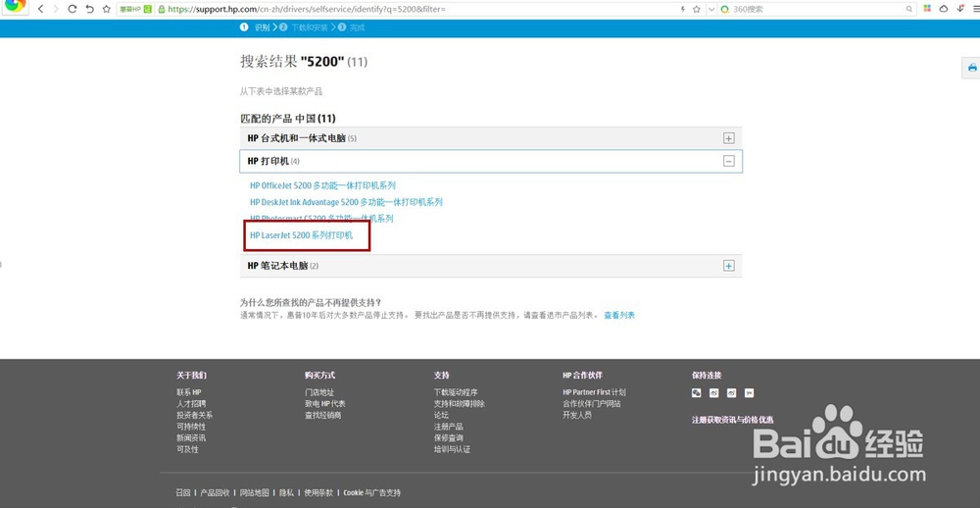Screen dimensions: 980x508
Task: Click the green lock icon in the address bar
Action: [162, 10]
